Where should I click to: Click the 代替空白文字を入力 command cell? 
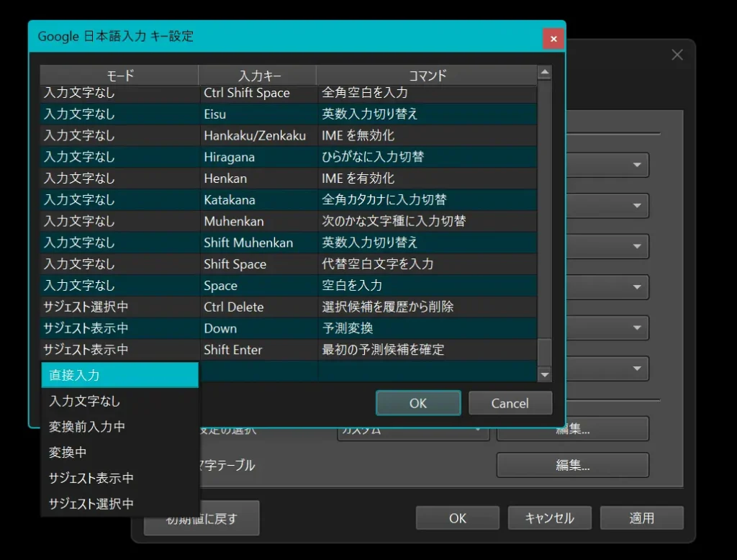click(428, 263)
